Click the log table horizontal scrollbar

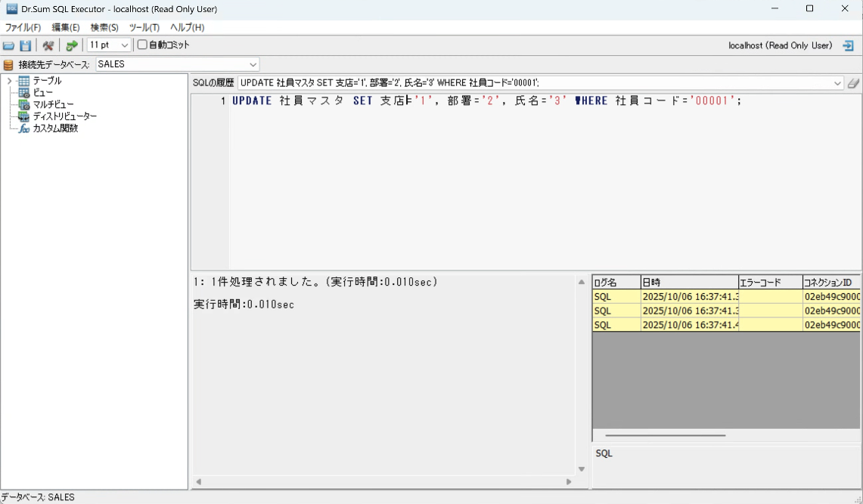coord(665,435)
